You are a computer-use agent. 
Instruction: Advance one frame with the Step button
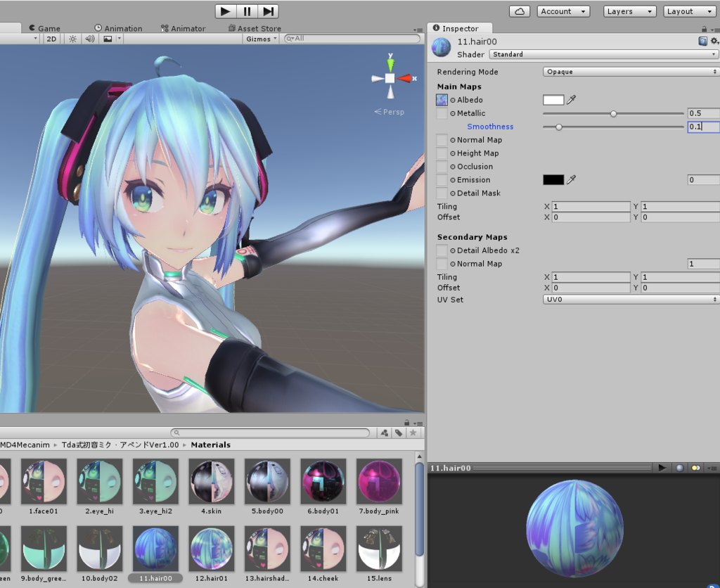[x=268, y=11]
